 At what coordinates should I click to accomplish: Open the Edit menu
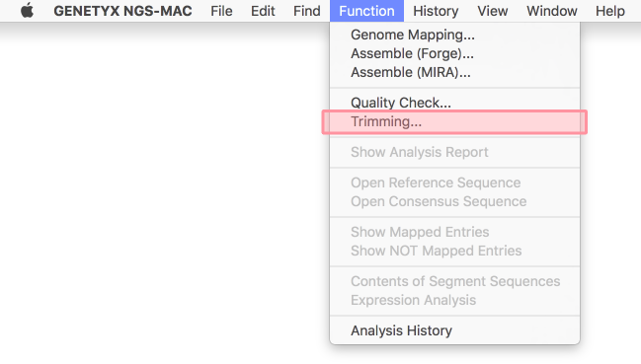[263, 11]
